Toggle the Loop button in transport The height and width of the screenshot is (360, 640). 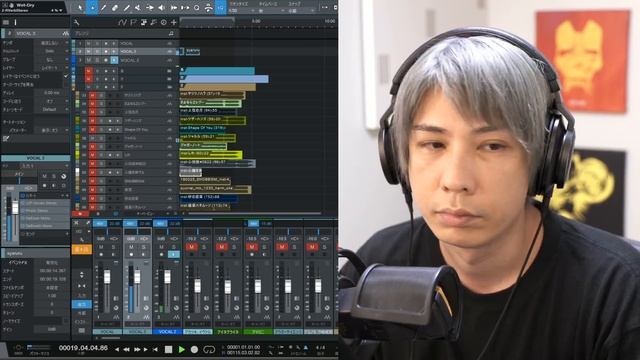[x=209, y=349]
